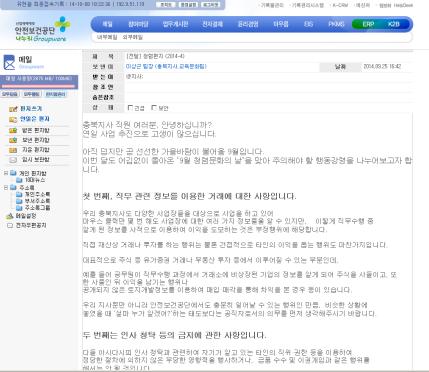The image size is (429, 372).
Task: Open the HelpDesk top link
Action: tap(403, 5)
